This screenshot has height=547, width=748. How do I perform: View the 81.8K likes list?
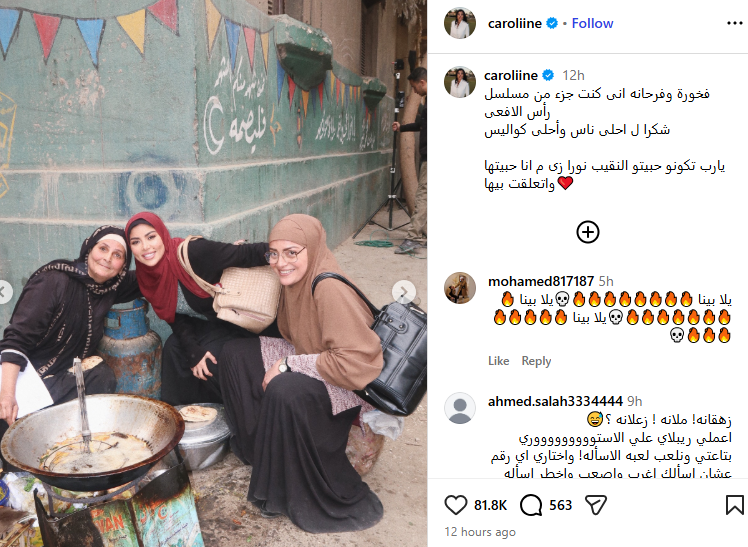tap(490, 505)
